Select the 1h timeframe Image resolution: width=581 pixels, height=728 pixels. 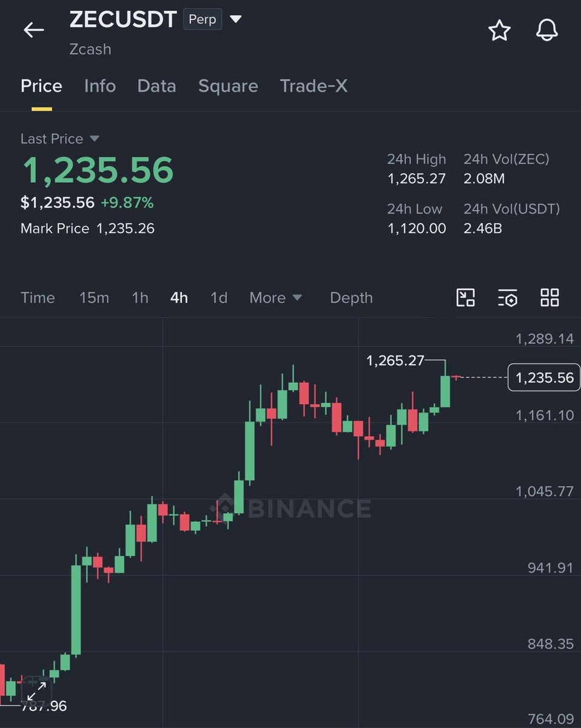pos(140,298)
